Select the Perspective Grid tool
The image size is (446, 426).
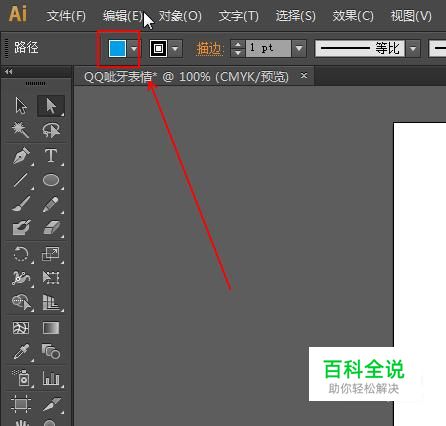point(51,302)
